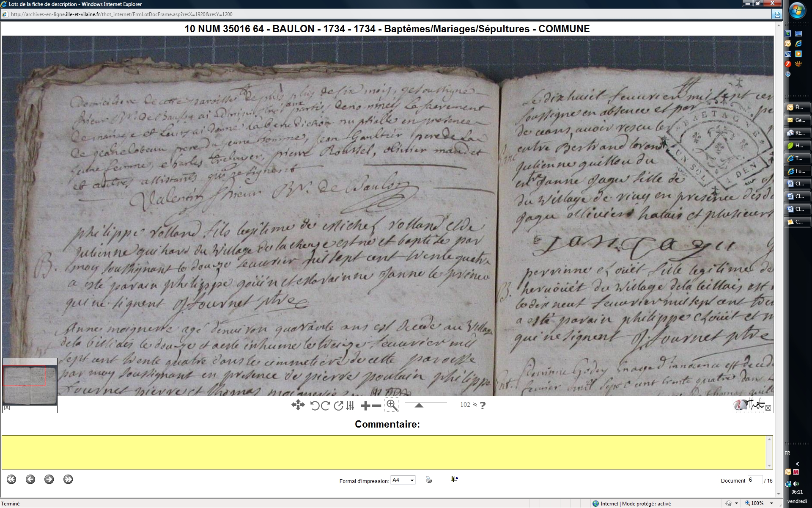
Task: Go to the previous document page
Action: tap(30, 479)
